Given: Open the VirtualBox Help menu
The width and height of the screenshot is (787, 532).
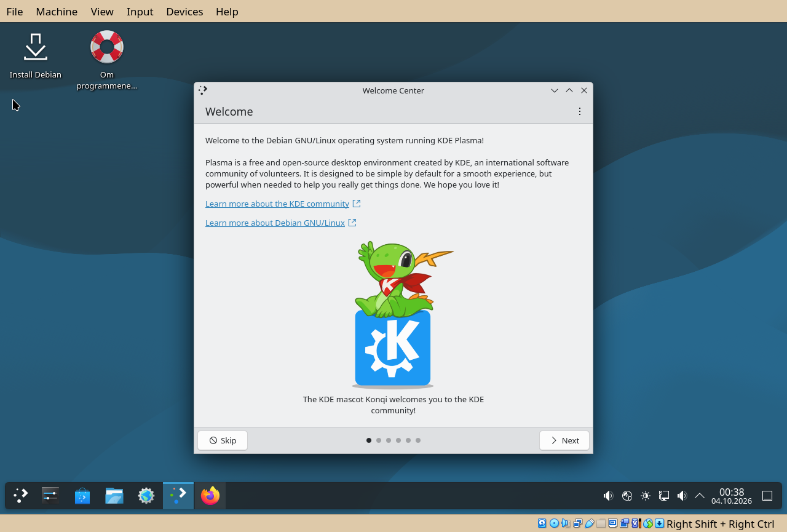Looking at the screenshot, I should [x=227, y=12].
